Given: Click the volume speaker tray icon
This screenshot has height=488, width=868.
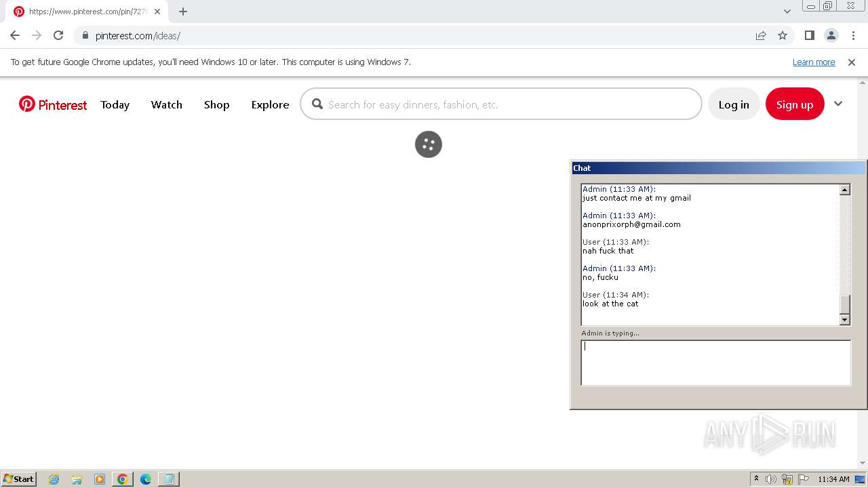Looking at the screenshot, I should click(x=771, y=479).
